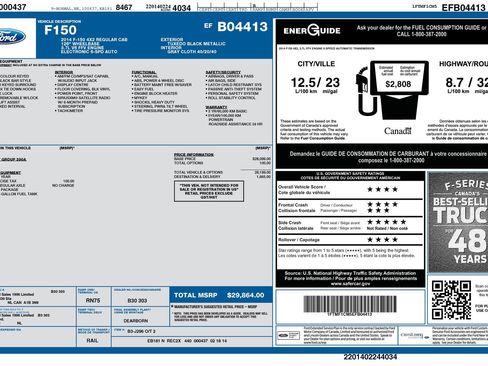The height and width of the screenshot is (366, 488).
Task: Click 'Rollover / Capotage' rating row
Action: coord(350,240)
